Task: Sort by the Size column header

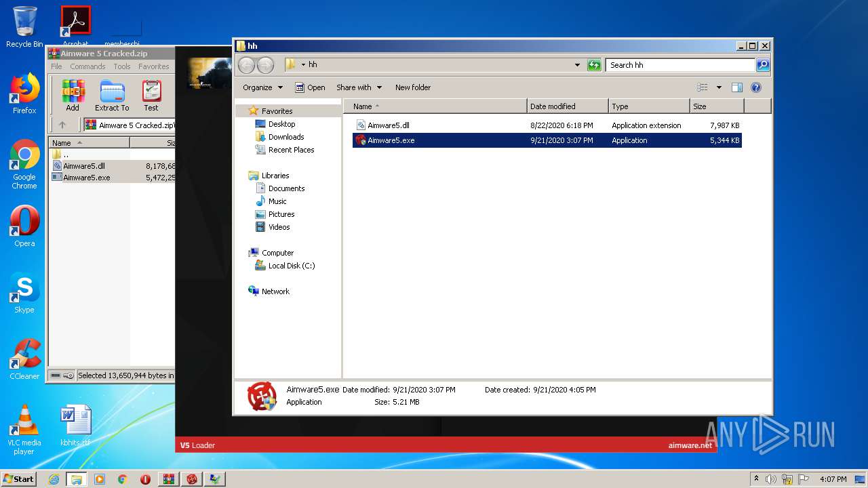Action: [717, 106]
